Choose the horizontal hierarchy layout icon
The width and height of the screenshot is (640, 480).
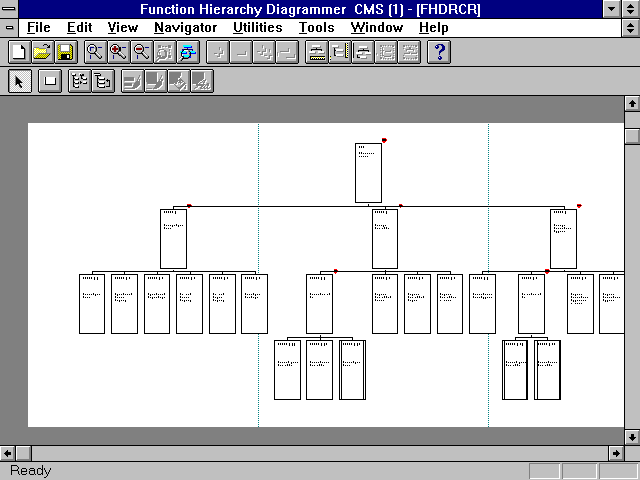coord(79,82)
